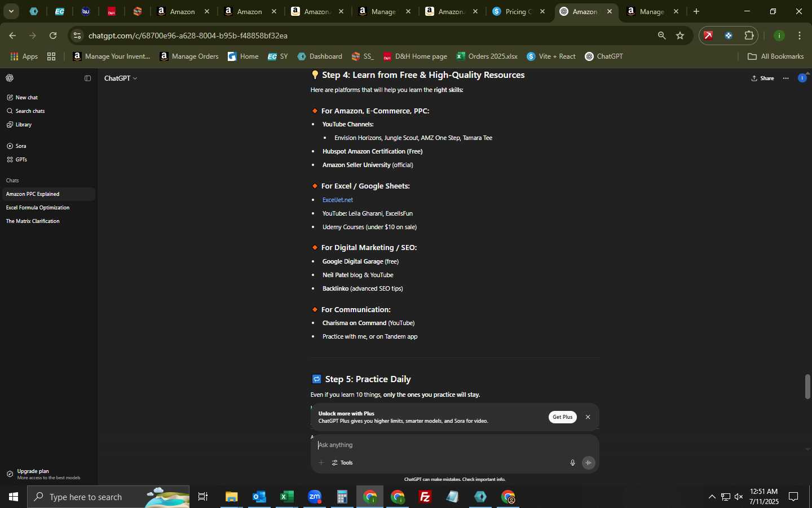This screenshot has width=812, height=508.
Task: Show hidden system tray icons
Action: coord(712,497)
